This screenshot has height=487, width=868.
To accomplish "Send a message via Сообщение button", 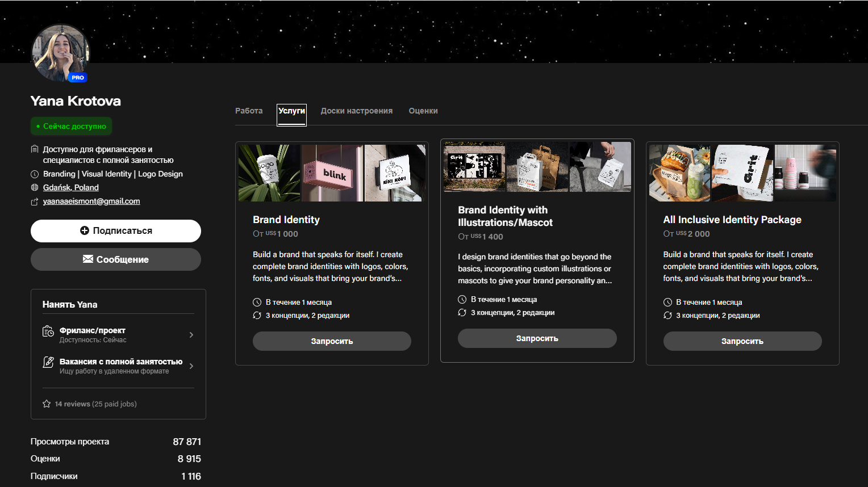I will click(116, 259).
